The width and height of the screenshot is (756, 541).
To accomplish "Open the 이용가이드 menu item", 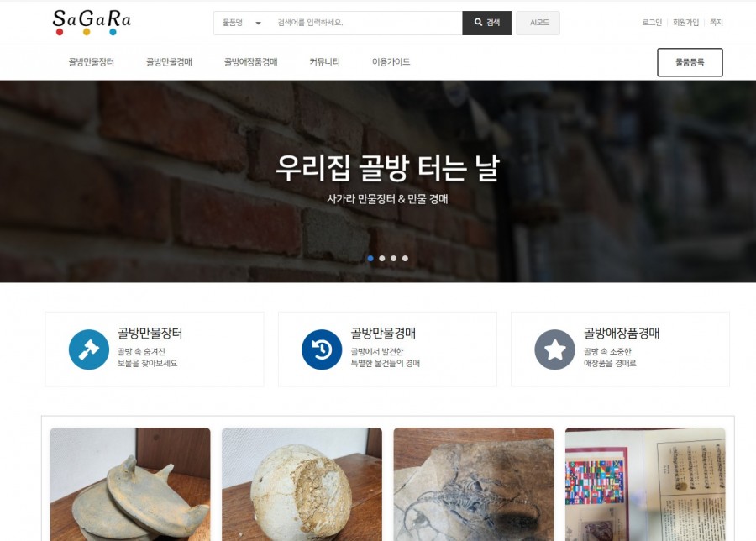I will coord(391,61).
